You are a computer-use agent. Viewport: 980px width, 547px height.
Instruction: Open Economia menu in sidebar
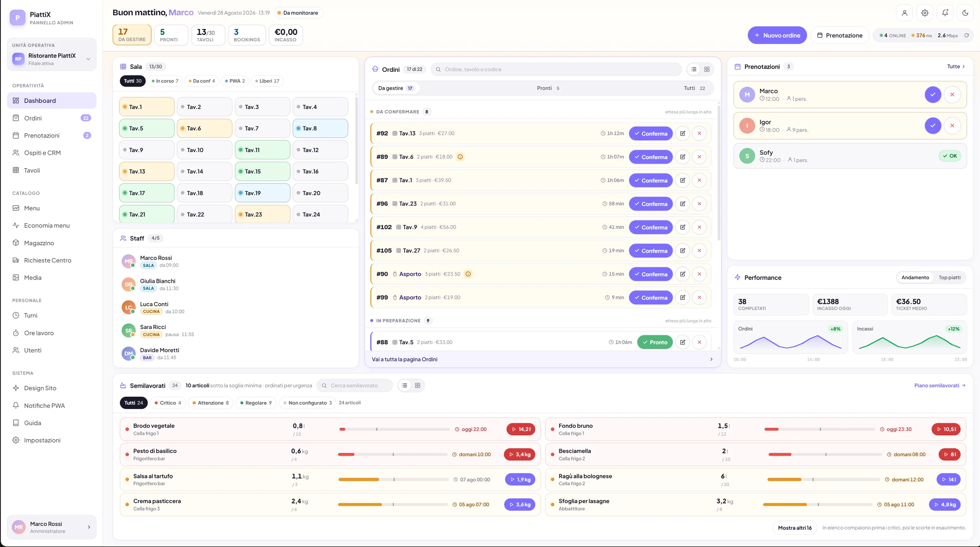coord(51,225)
